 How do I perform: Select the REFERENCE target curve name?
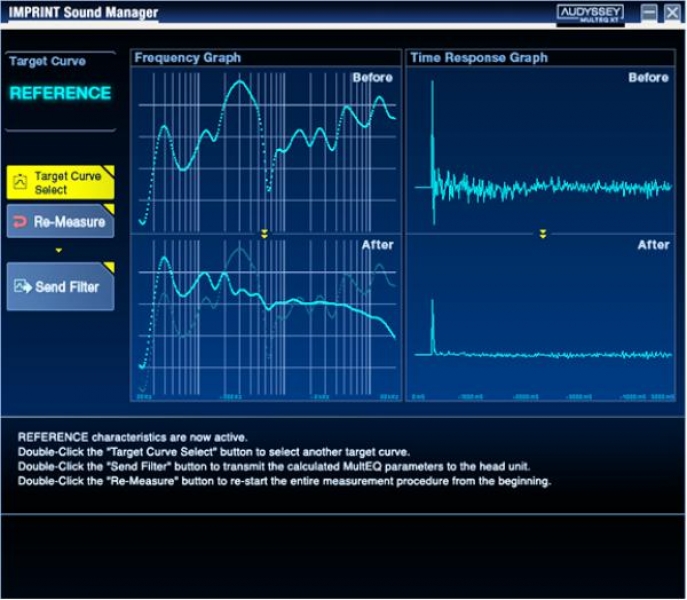coord(60,93)
